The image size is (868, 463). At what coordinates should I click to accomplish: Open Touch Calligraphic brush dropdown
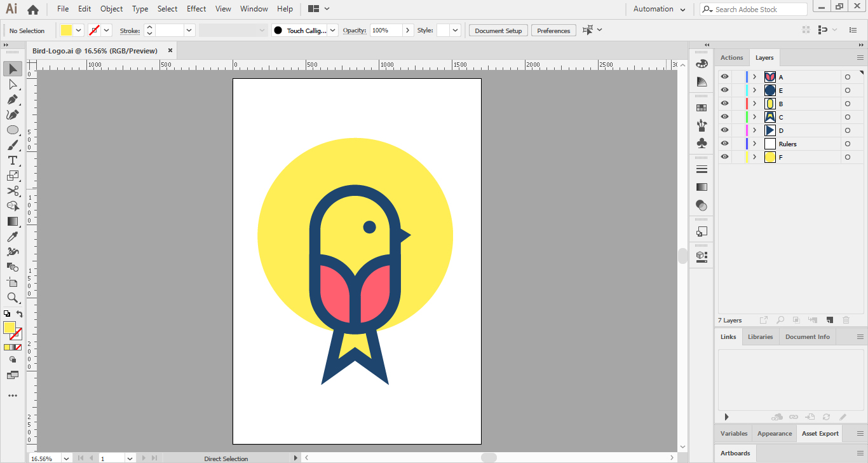pyautogui.click(x=333, y=30)
